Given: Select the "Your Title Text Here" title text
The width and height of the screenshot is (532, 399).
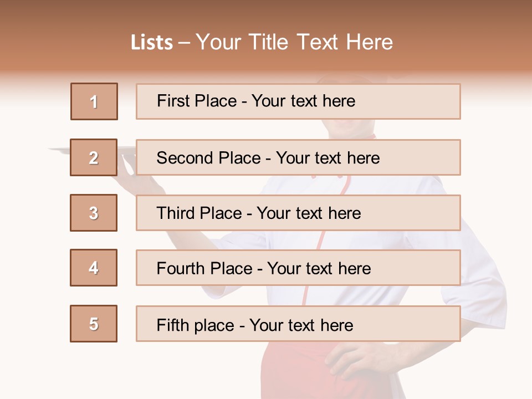Looking at the screenshot, I should tap(294, 42).
